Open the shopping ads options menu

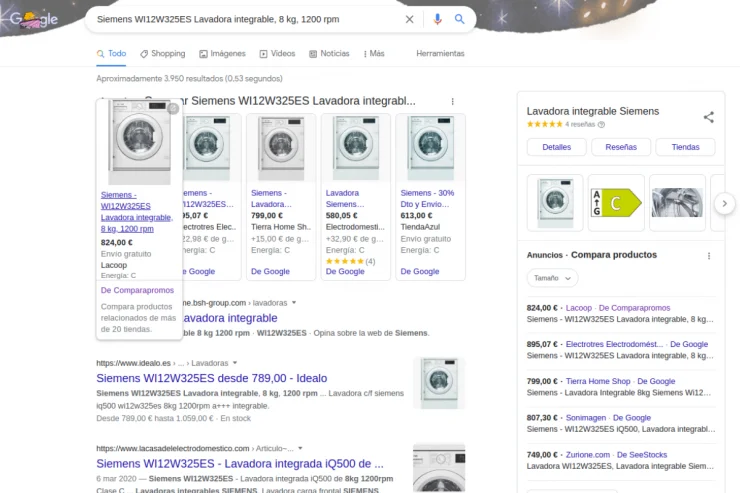[x=453, y=102]
